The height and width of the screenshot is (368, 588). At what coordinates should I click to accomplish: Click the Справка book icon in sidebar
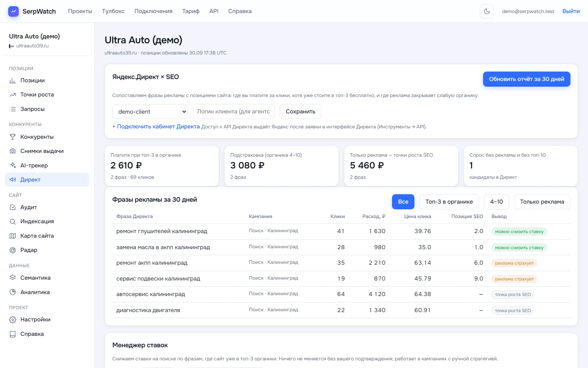[x=13, y=334]
